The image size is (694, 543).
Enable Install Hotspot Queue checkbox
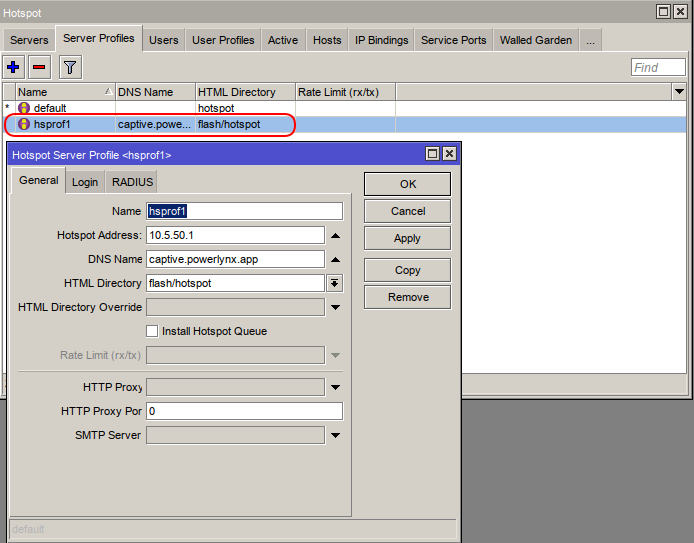(x=152, y=331)
